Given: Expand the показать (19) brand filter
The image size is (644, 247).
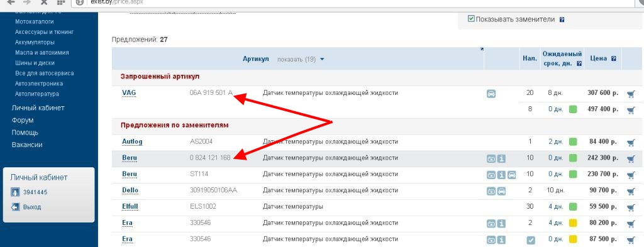Looking at the screenshot, I should click(301, 59).
